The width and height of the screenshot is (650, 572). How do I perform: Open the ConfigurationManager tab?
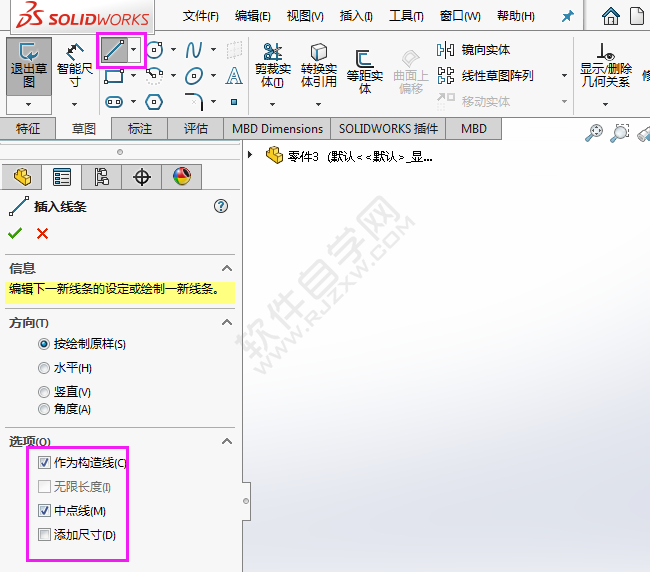point(102,177)
